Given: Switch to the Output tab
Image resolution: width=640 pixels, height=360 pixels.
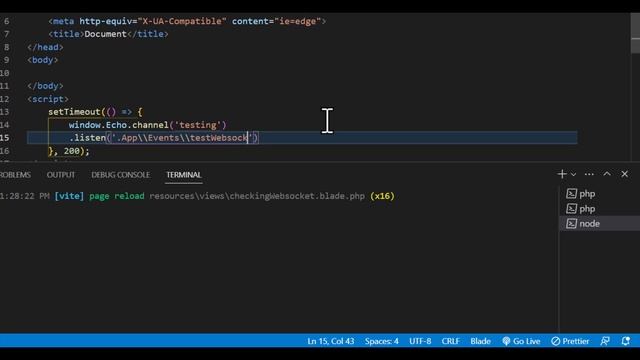Looking at the screenshot, I should [61, 175].
